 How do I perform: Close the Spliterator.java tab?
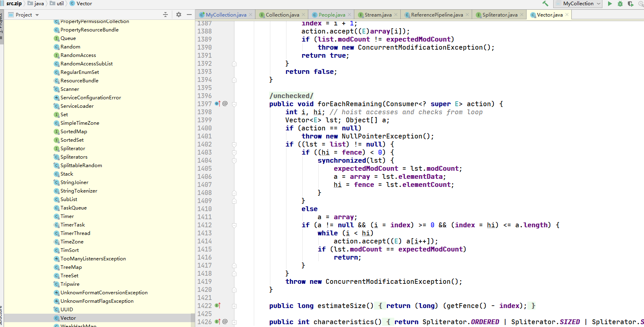(x=522, y=15)
